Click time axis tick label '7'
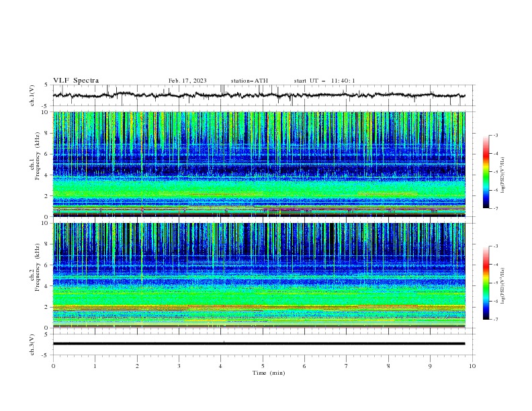532x411 pixels. point(347,366)
